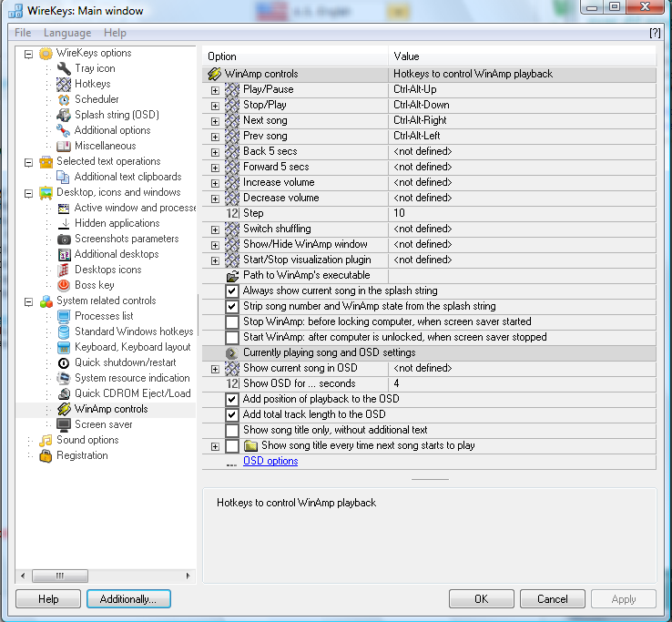
Task: Click the Additionally... button
Action: (128, 599)
